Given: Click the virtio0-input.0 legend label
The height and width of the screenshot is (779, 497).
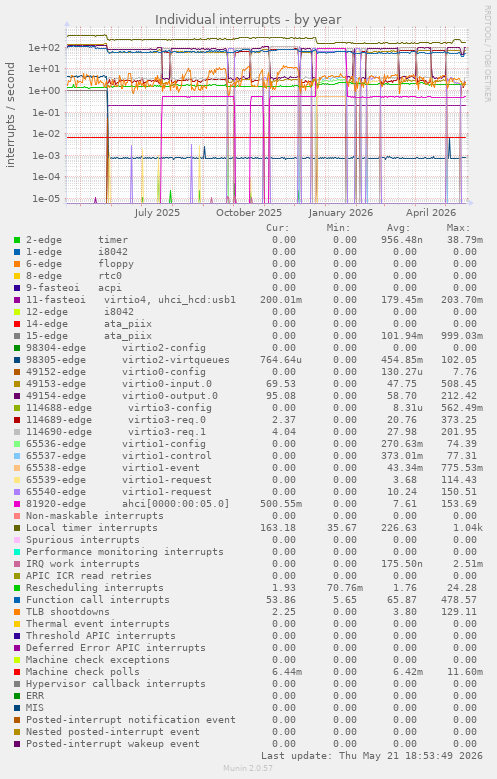Looking at the screenshot, I should click(167, 384).
